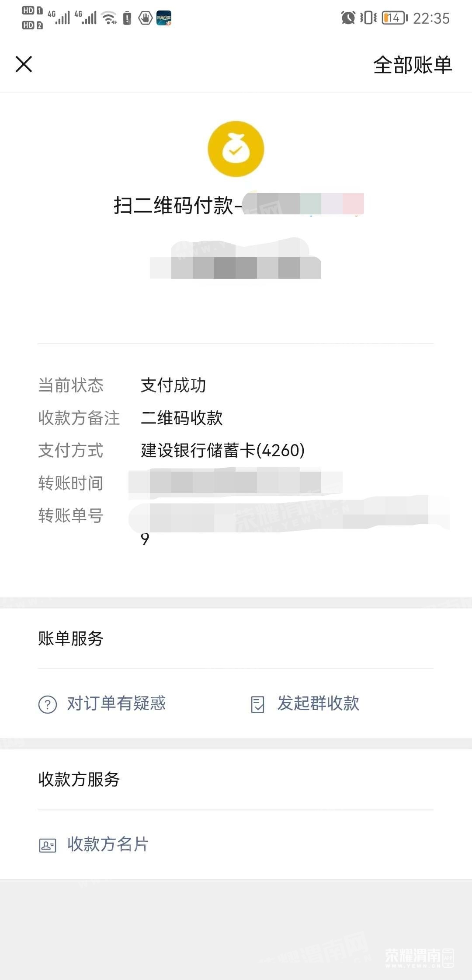Tap the vibrate mode icon in status bar
472x980 pixels.
pos(368,18)
